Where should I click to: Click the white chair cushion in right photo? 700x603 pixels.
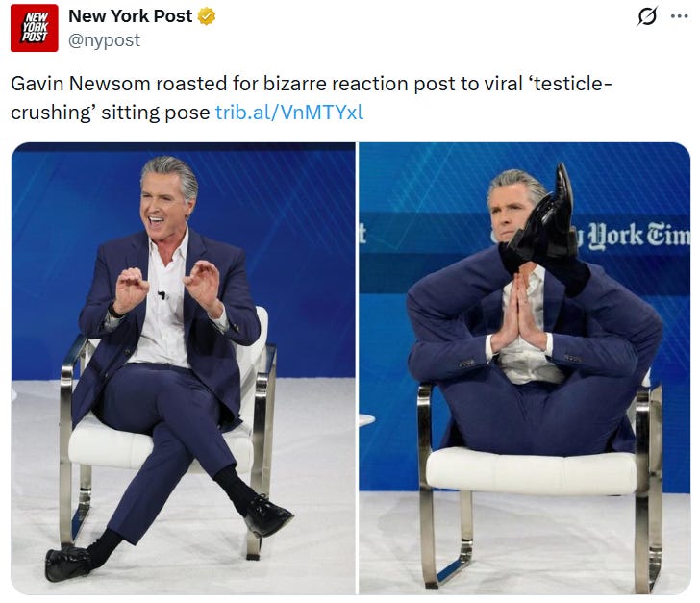pos(531,471)
